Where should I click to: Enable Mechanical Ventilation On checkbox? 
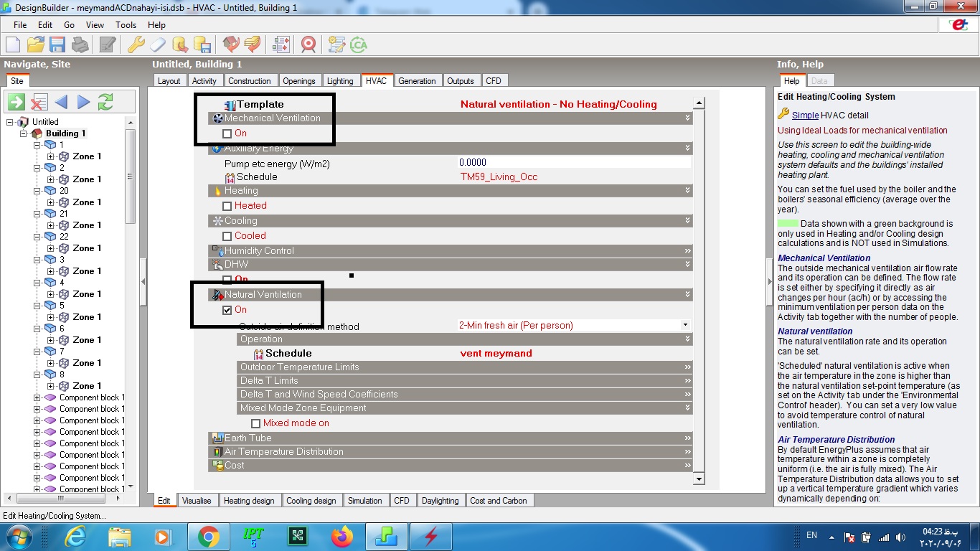point(227,133)
